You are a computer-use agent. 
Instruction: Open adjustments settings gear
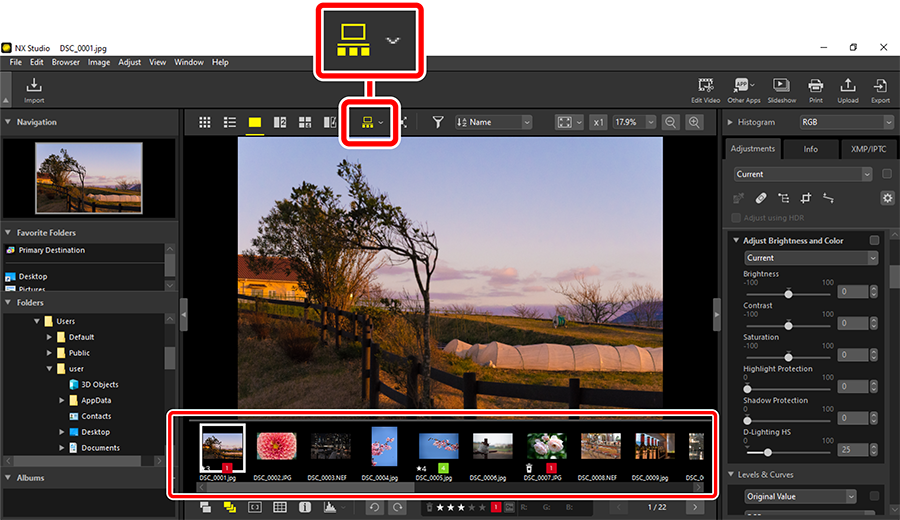point(887,198)
